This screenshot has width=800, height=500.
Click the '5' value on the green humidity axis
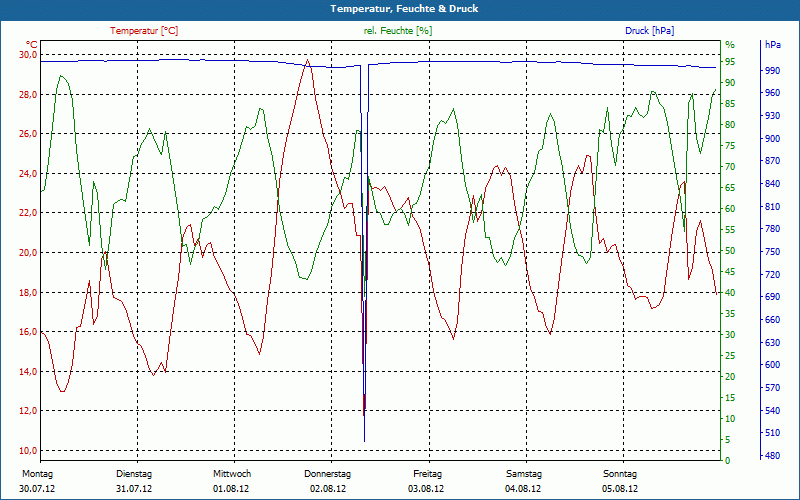pyautogui.click(x=728, y=439)
